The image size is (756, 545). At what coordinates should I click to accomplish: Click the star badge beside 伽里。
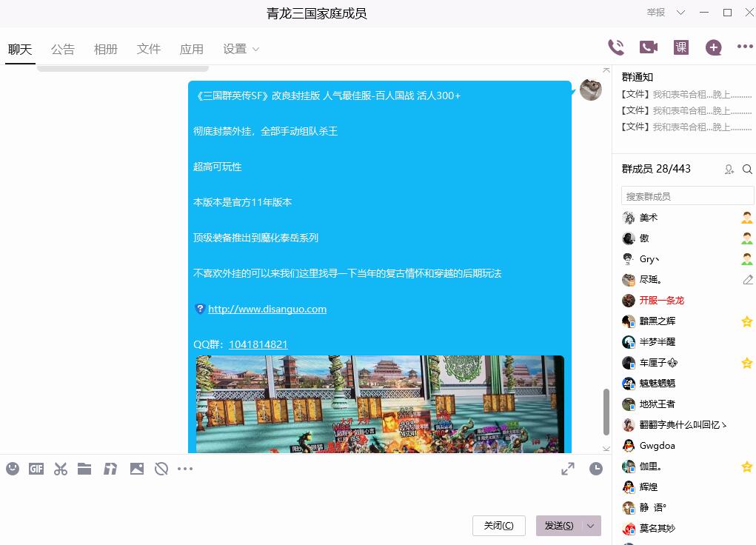tap(747, 467)
